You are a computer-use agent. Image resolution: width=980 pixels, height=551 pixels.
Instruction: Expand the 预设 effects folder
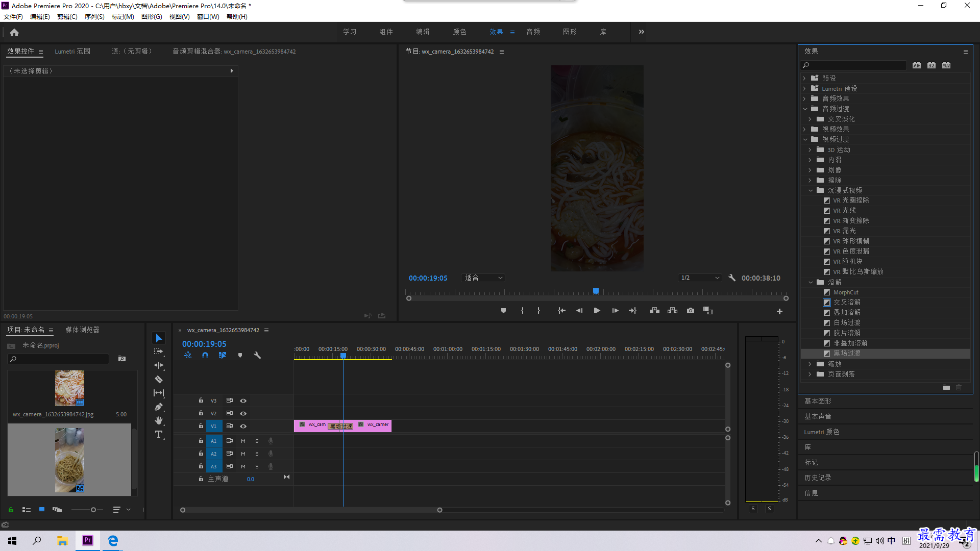coord(804,79)
